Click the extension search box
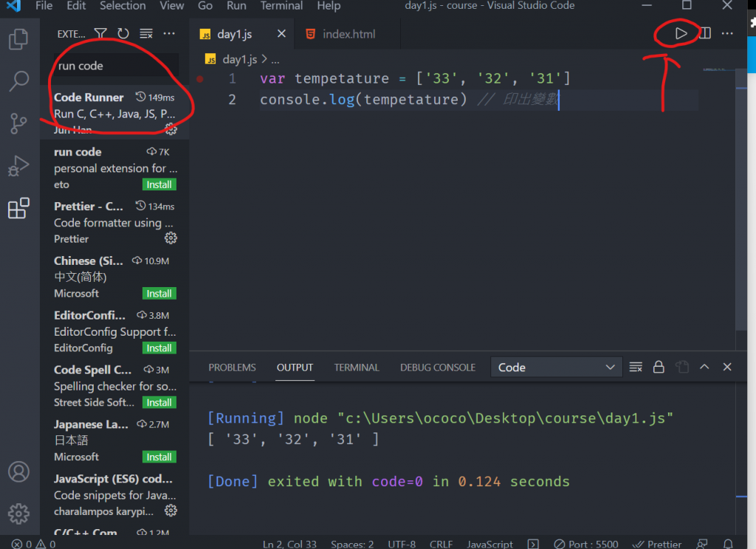Screen dimensions: 756x549 (x=115, y=66)
